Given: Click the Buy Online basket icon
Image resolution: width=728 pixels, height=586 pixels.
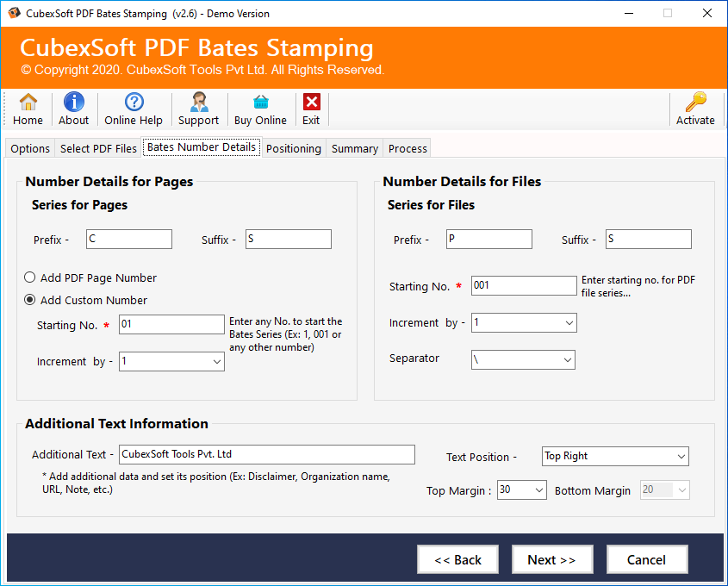Looking at the screenshot, I should pyautogui.click(x=260, y=103).
